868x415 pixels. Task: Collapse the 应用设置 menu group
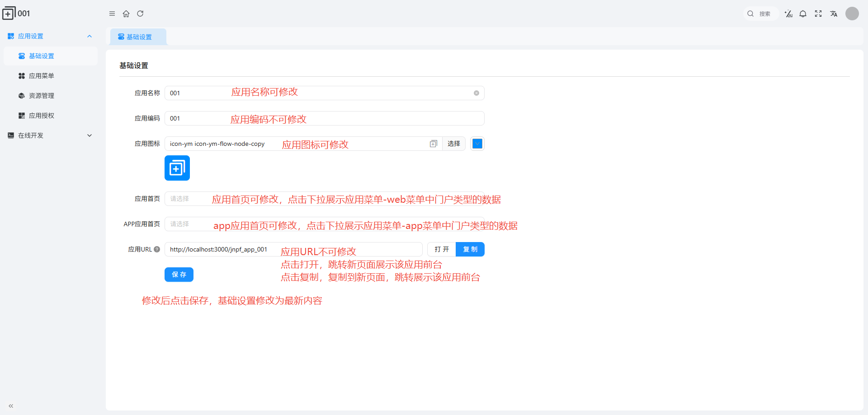[x=90, y=36]
